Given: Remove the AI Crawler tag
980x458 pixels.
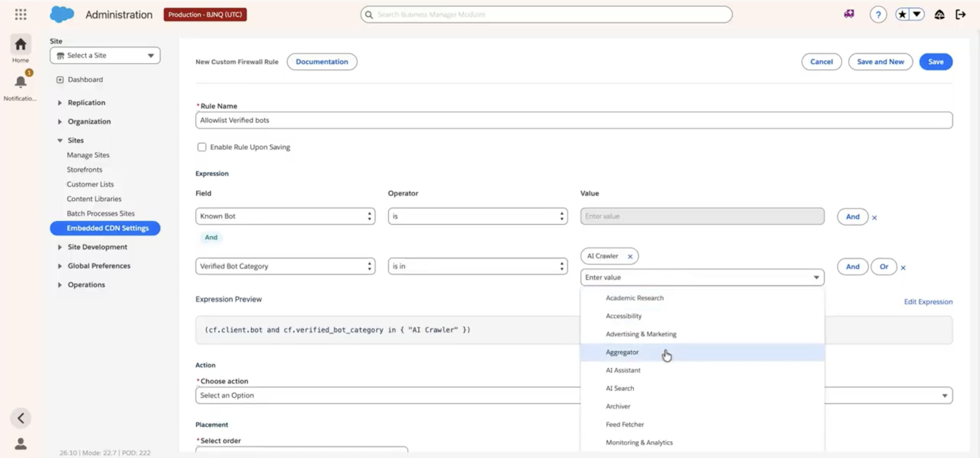Looking at the screenshot, I should 630,257.
